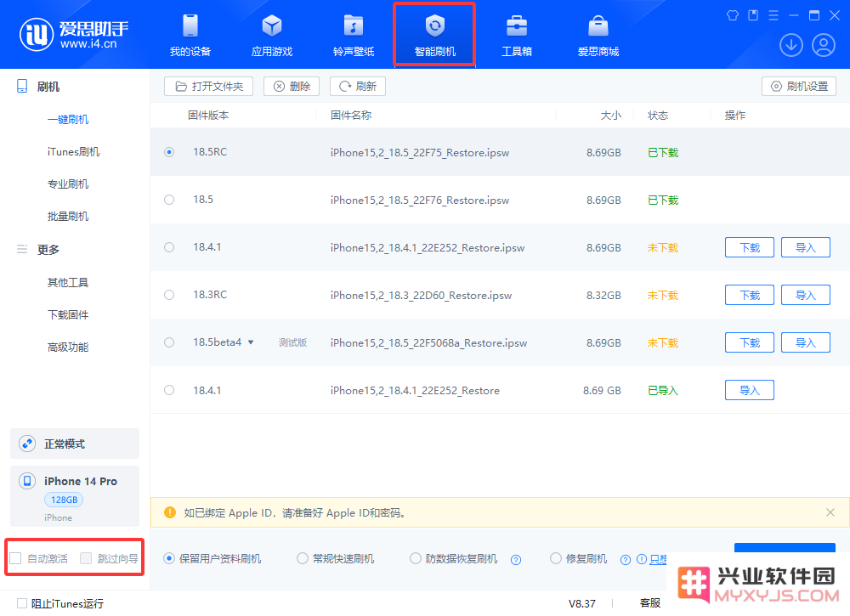Viewport: 850px width, 616px height.
Task: Sort by 大小 column header
Action: click(x=611, y=115)
